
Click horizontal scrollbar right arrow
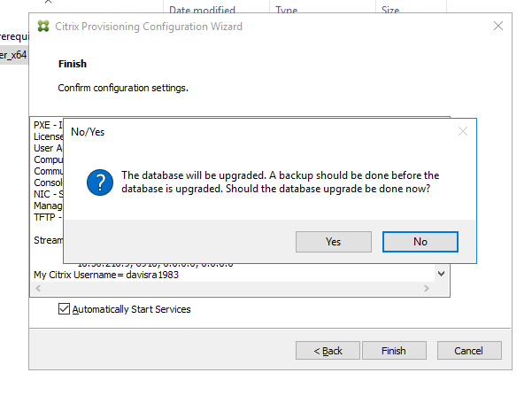coord(427,288)
